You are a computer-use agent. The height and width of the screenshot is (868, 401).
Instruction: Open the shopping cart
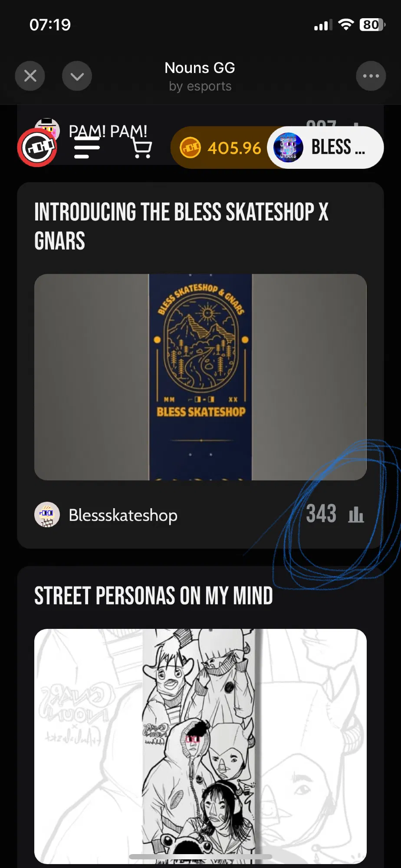[142, 148]
